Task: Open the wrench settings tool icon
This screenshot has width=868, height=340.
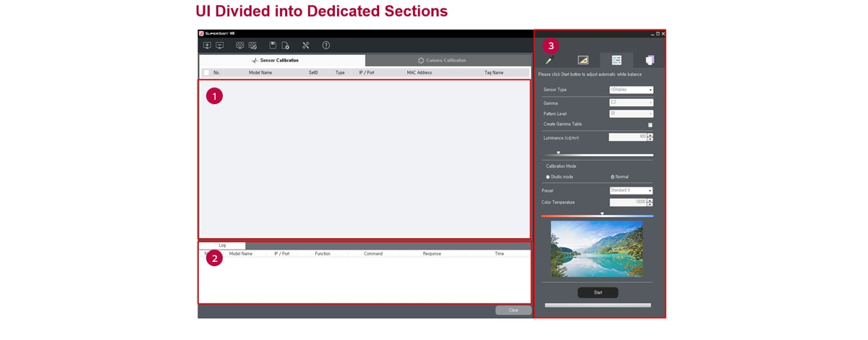Action: [305, 46]
